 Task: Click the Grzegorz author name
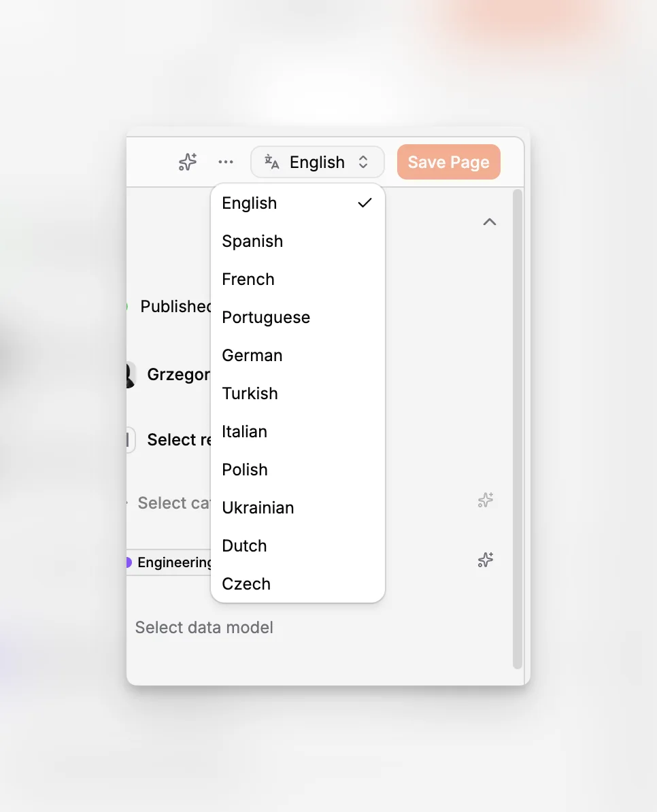pos(179,375)
